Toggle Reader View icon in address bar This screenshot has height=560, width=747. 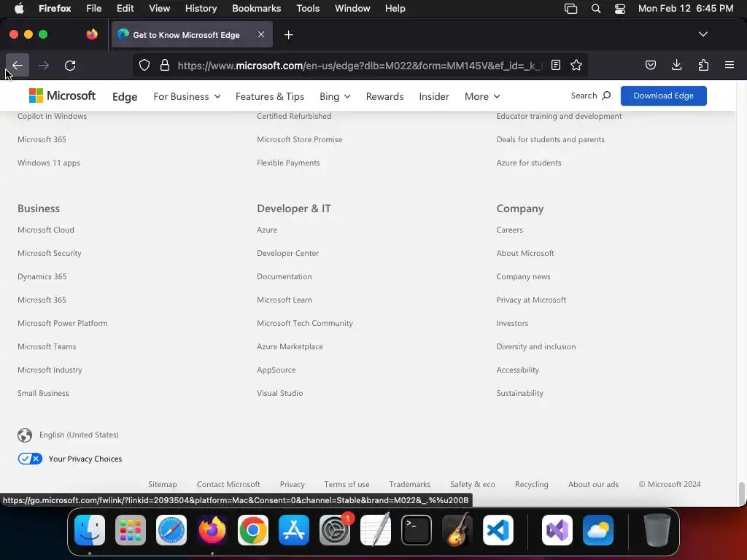(555, 65)
